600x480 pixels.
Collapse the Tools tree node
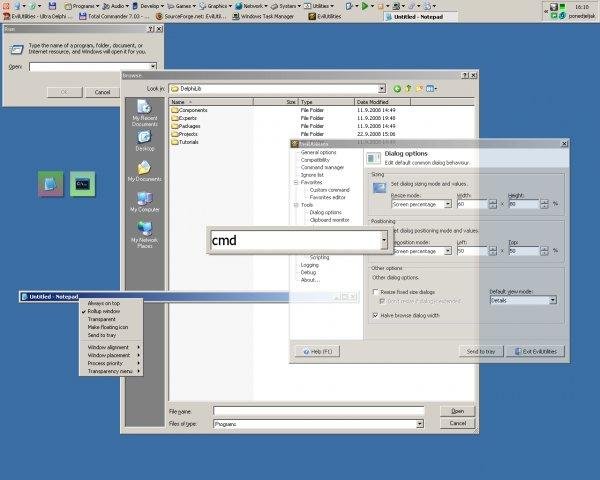tap(296, 205)
